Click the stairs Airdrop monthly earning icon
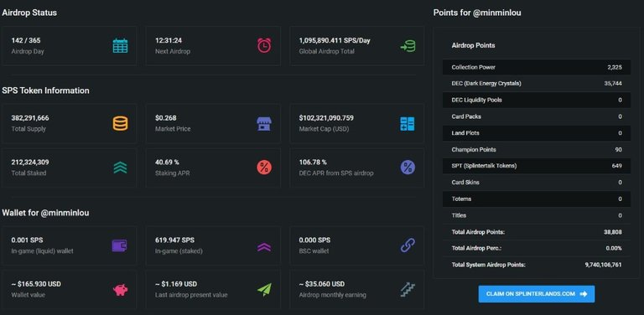Screen dimensions: 644x315 pyautogui.click(x=408, y=290)
